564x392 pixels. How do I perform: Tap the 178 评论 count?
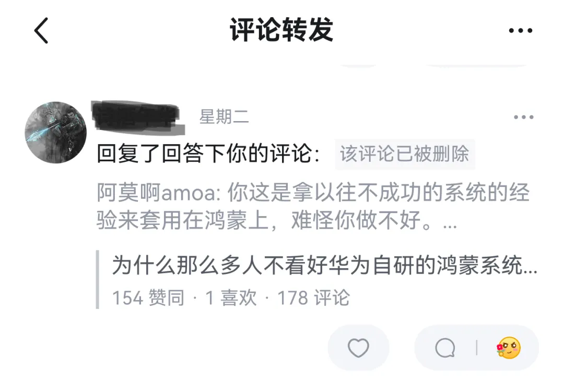click(313, 298)
